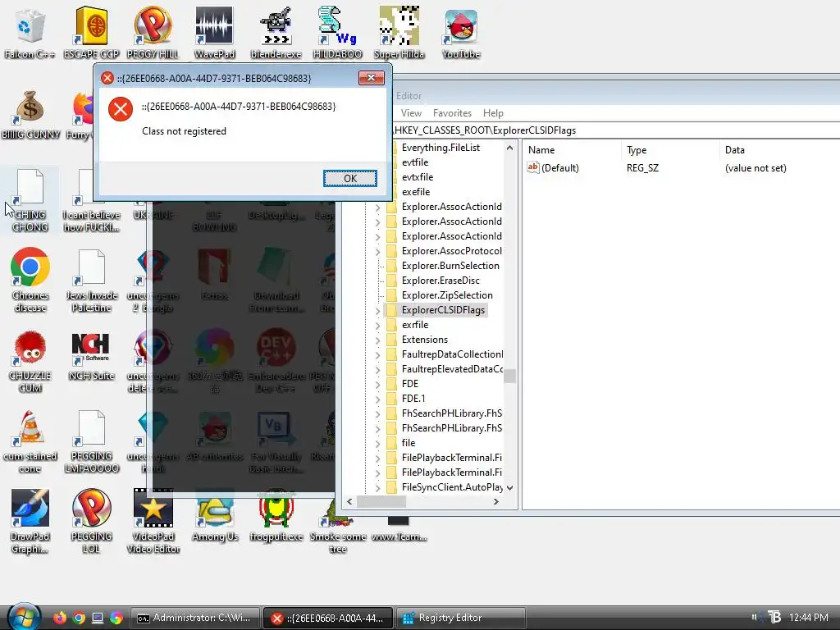Image resolution: width=840 pixels, height=630 pixels.
Task: Select the PEGGY HILL desktop shortcut
Action: [153, 33]
